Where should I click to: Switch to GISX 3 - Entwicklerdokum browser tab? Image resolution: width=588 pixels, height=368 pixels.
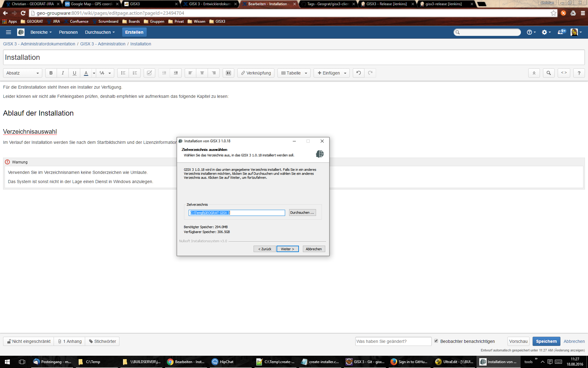coord(210,4)
